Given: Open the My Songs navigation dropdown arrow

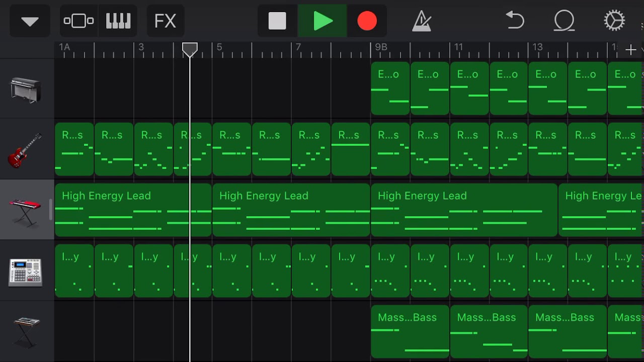Looking at the screenshot, I should [30, 21].
